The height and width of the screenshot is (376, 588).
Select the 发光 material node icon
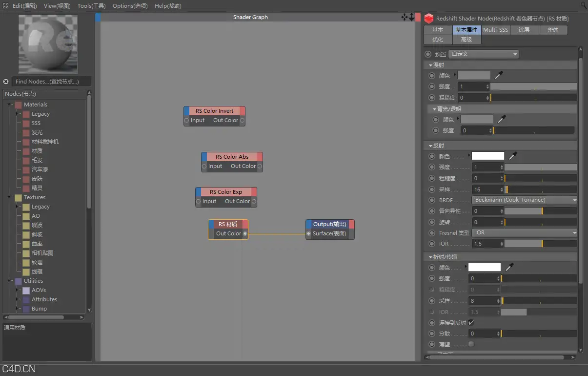(26, 132)
